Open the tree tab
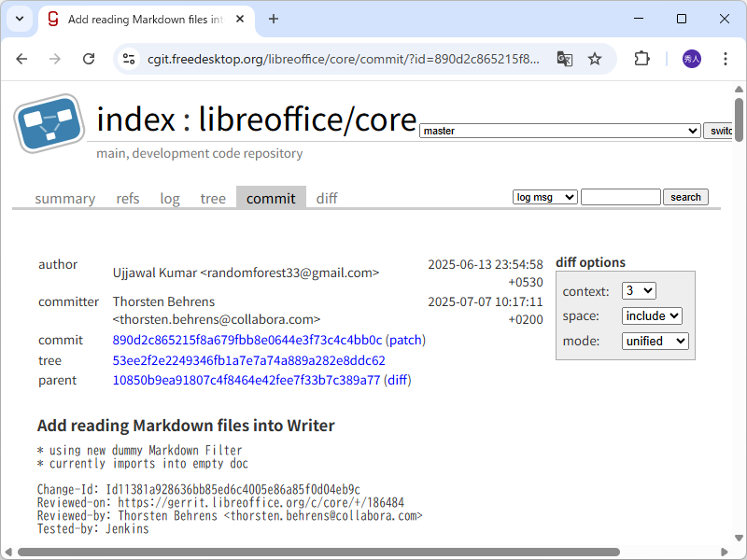This screenshot has width=747, height=560. coord(213,198)
